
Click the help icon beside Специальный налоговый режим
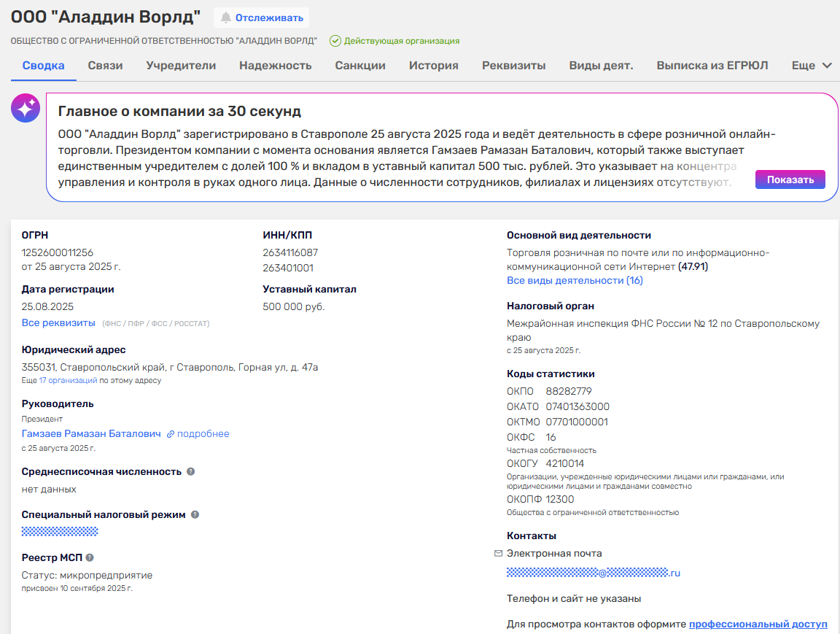pos(195,514)
